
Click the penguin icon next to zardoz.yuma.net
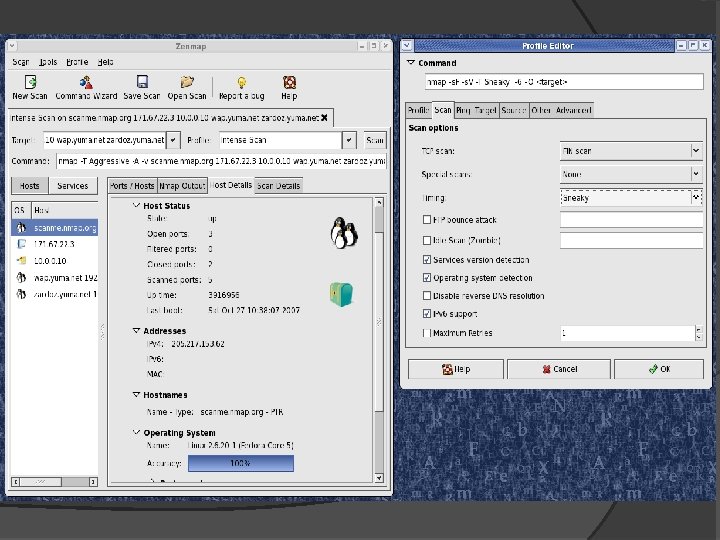tap(21, 294)
